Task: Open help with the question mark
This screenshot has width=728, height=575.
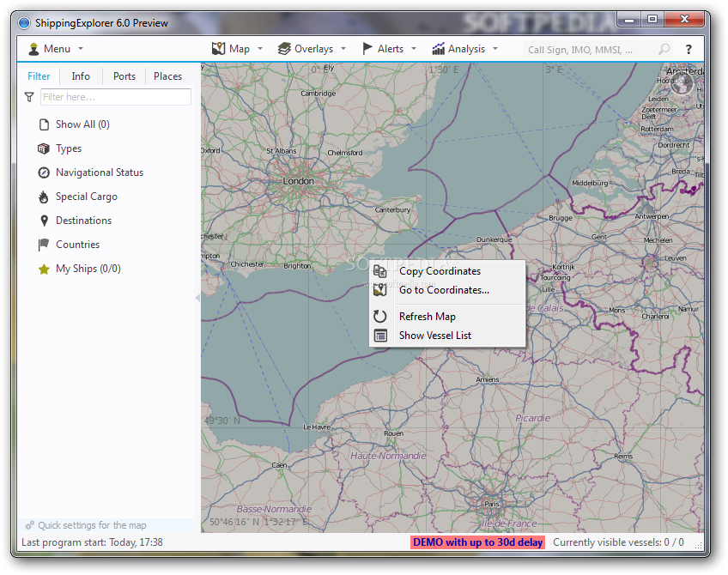Action: [x=689, y=49]
